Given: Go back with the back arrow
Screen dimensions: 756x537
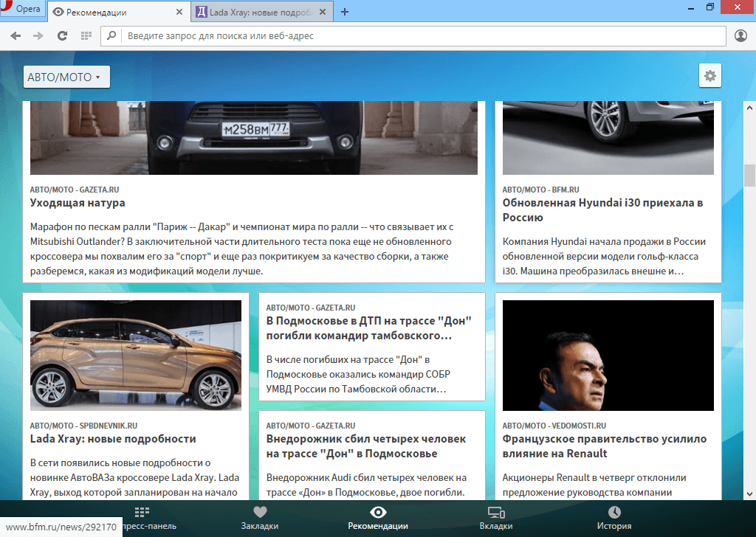Looking at the screenshot, I should click(x=16, y=35).
